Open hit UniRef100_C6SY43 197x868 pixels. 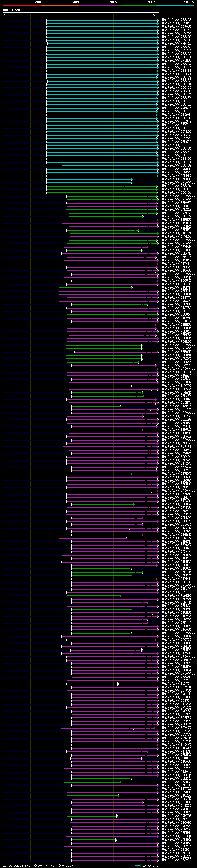pyautogui.click(x=176, y=30)
